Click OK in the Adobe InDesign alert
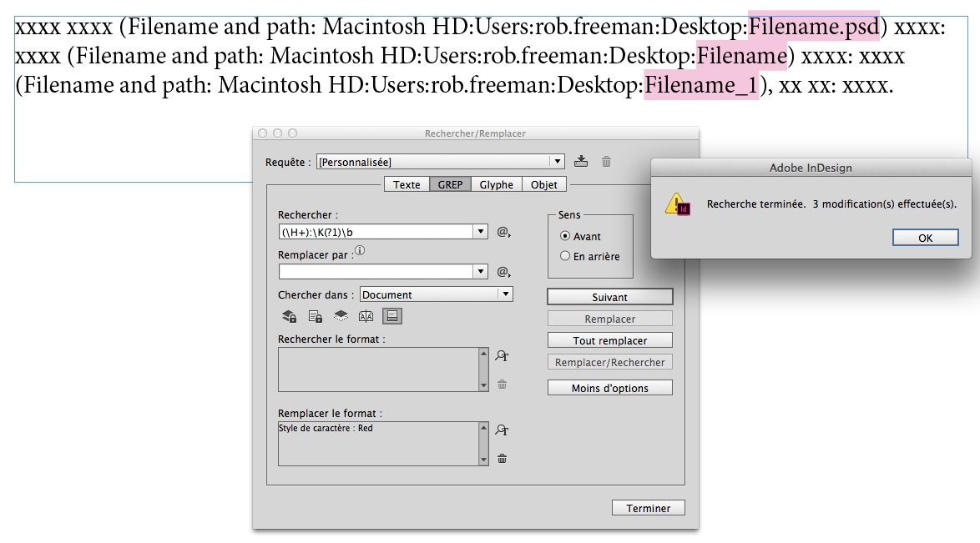Viewport: 980px width, 543px height. (x=925, y=238)
